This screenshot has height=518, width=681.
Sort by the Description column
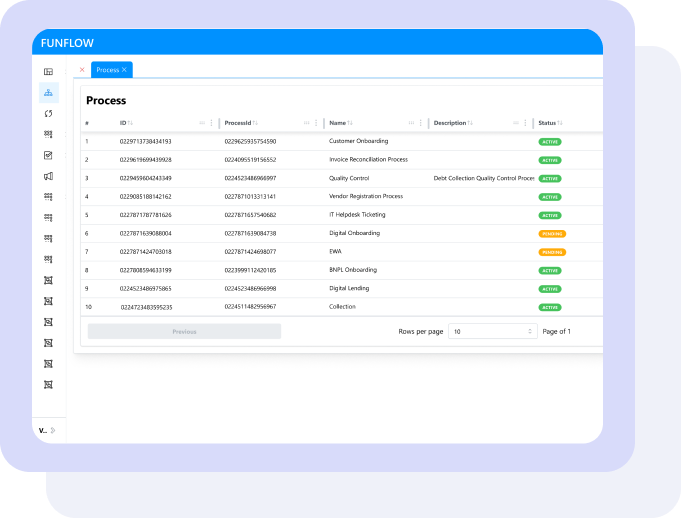click(x=470, y=123)
